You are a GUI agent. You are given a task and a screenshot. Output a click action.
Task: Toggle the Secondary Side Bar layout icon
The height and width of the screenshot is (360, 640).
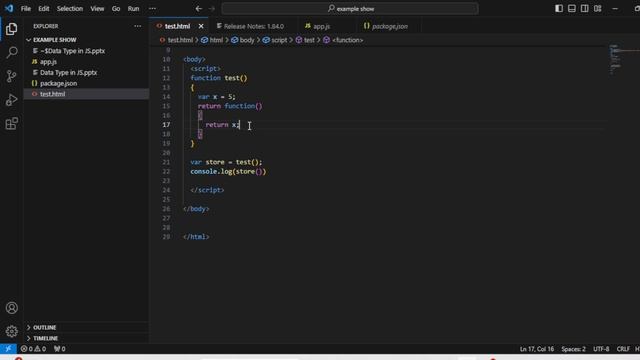point(584,8)
